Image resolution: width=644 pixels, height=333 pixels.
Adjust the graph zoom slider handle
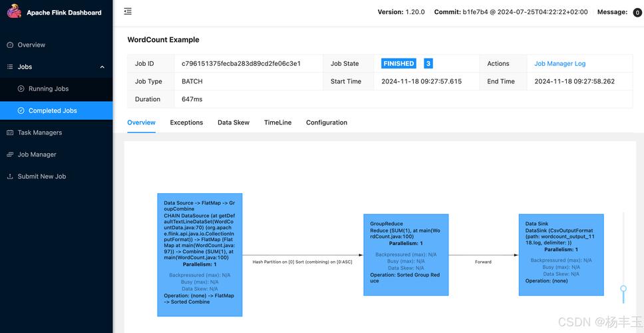623,288
